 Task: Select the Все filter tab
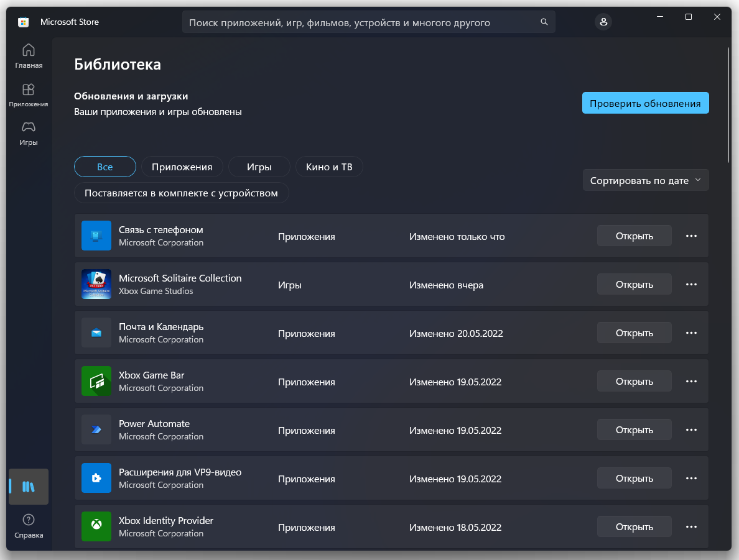point(105,167)
